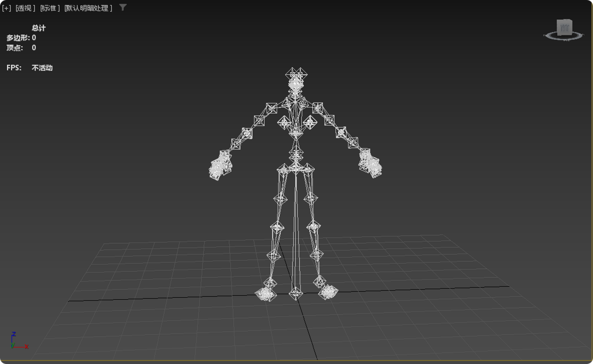Click the ViewCube front face 前
The height and width of the screenshot is (364, 593).
564,27
